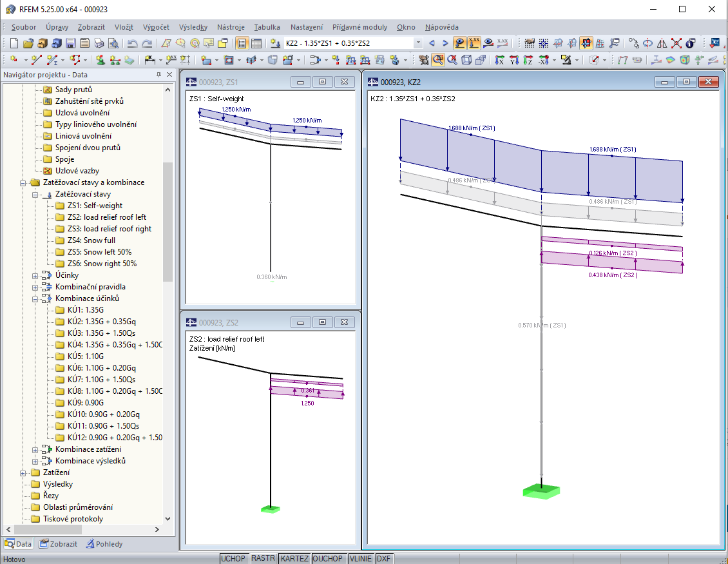This screenshot has height=564, width=728.
Task: Click the mirror tool icon
Action: click(662, 43)
